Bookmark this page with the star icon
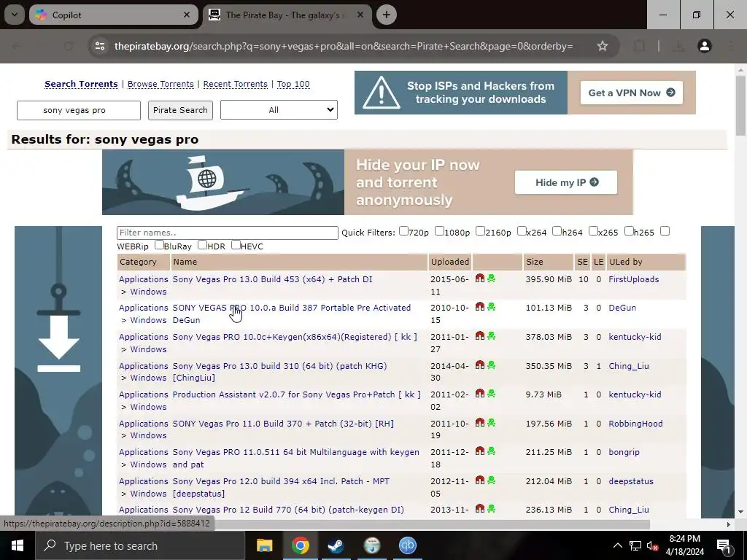Screen dimensions: 747x560 pyautogui.click(x=603, y=46)
